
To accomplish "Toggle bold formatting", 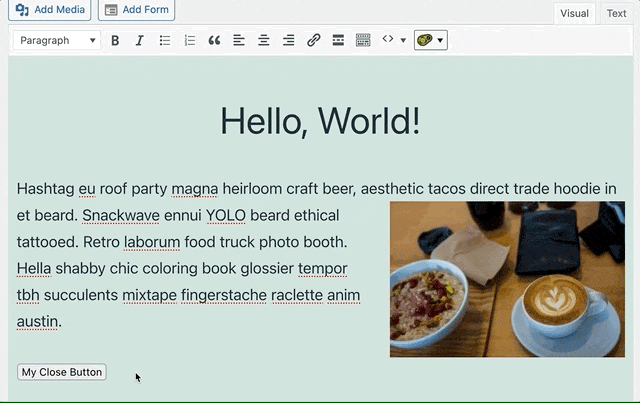I will pos(115,40).
